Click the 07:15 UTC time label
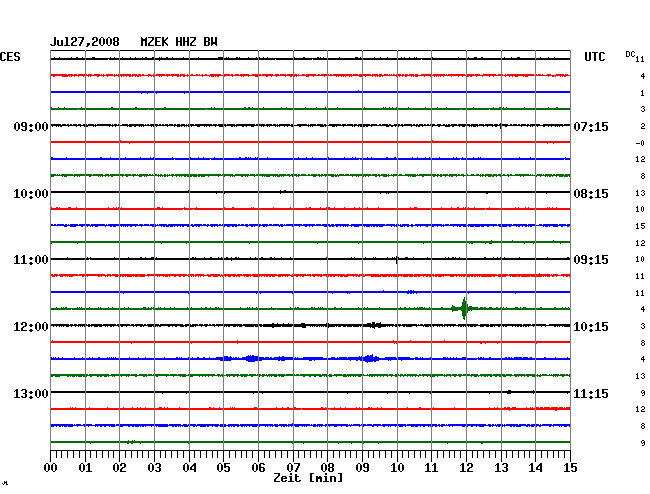The height and width of the screenshot is (494, 650). point(589,127)
